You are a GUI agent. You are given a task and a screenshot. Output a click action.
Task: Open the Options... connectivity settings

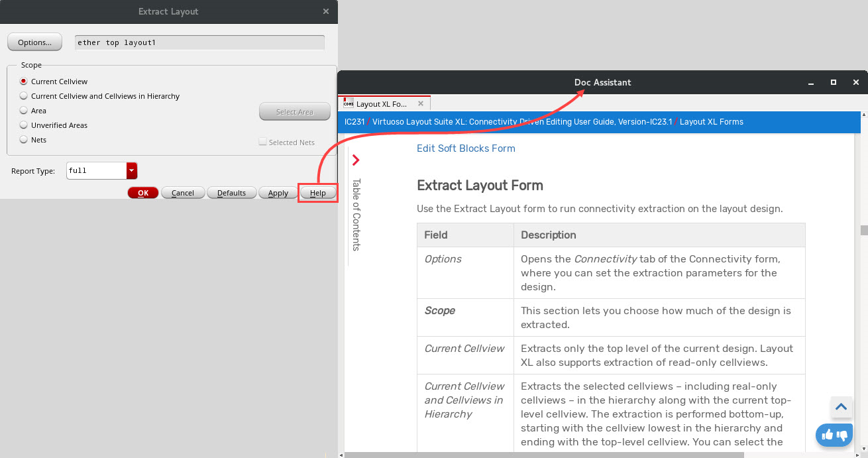click(34, 42)
